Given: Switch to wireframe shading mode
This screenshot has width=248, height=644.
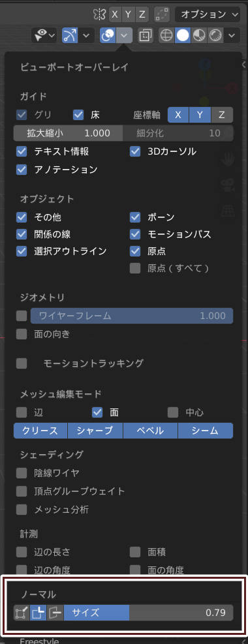Looking at the screenshot, I should pyautogui.click(x=166, y=36).
